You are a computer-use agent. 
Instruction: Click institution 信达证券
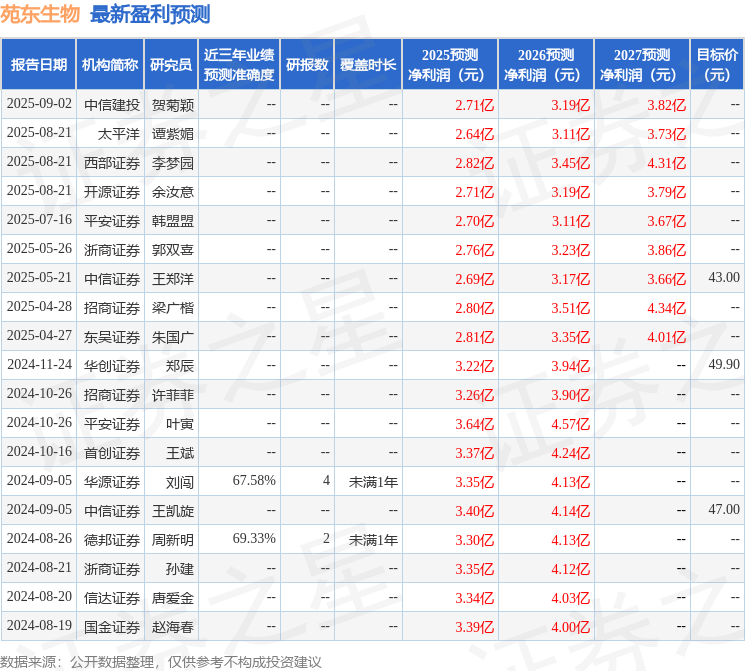[x=112, y=597]
